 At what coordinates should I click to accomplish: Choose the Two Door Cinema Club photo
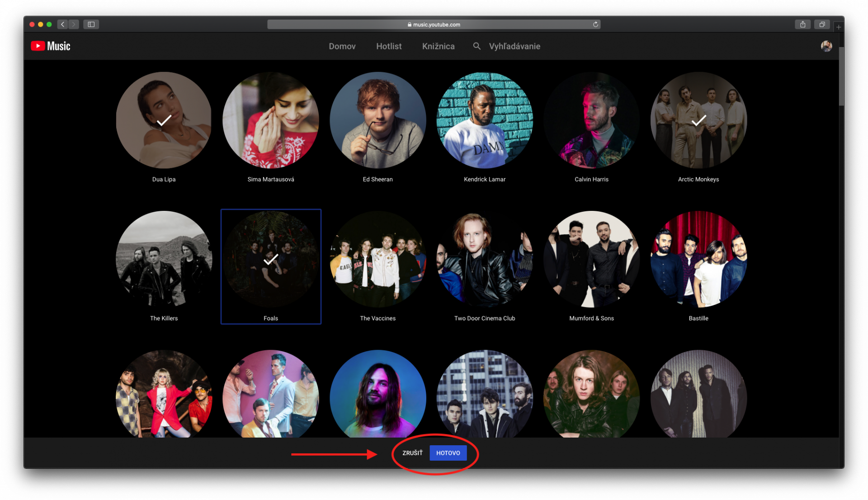[485, 259]
